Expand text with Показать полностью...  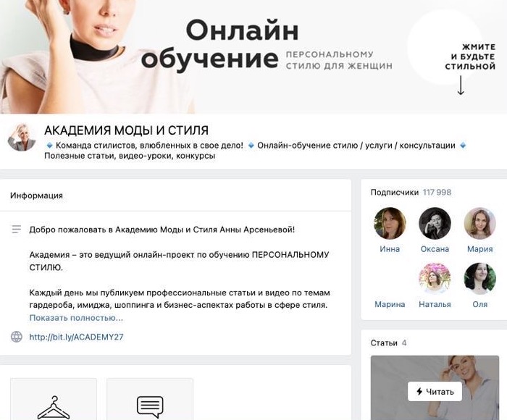coord(76,318)
